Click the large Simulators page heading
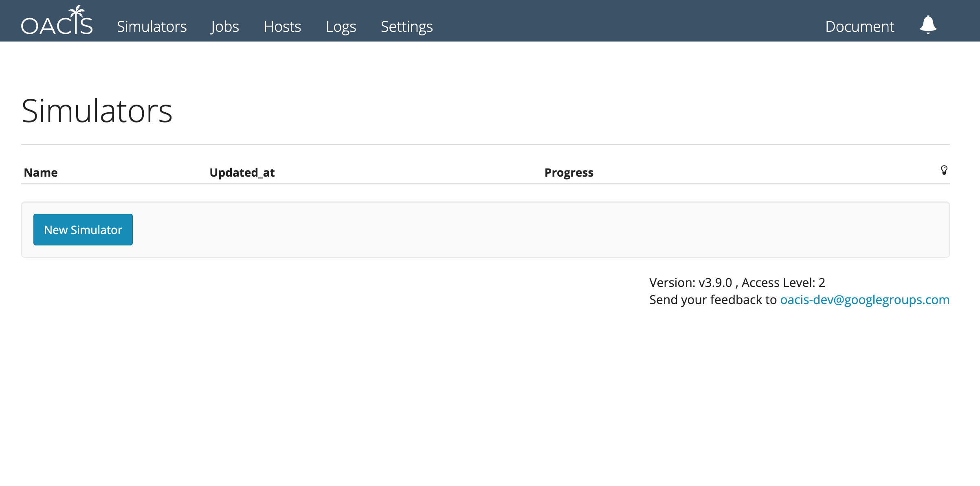Screen dimensions: 980x486 point(97,111)
